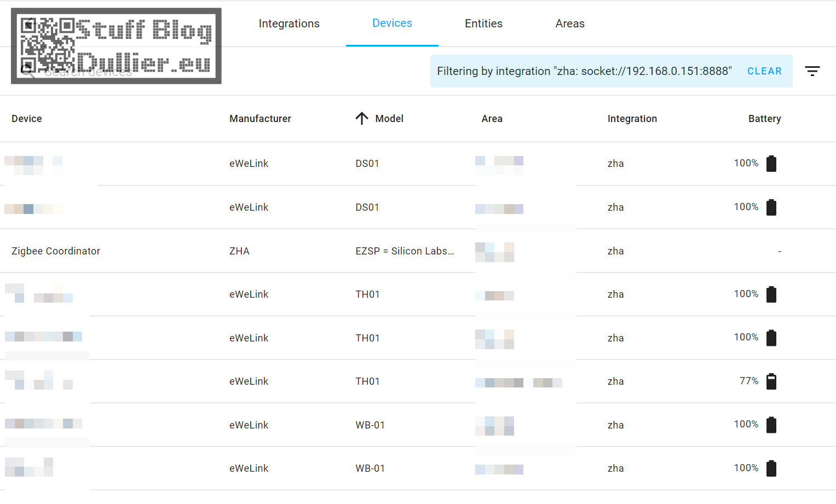Click the Stuff Blog QR logo

(x=116, y=46)
